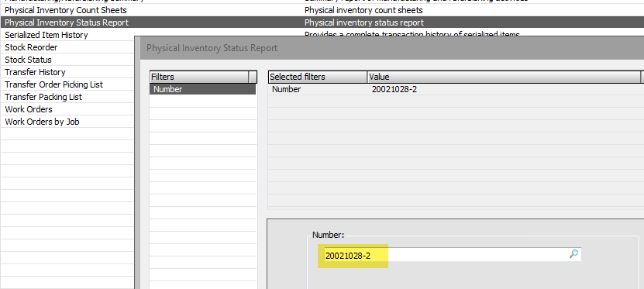Click the description 'Physical inventory count sheets'
Image resolution: width=644 pixels, height=289 pixels.
(x=363, y=10)
